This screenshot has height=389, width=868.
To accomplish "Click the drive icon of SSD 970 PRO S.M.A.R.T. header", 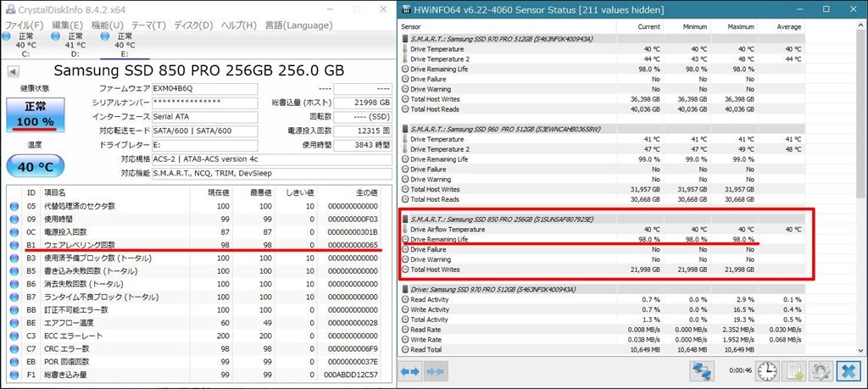I will 404,39.
